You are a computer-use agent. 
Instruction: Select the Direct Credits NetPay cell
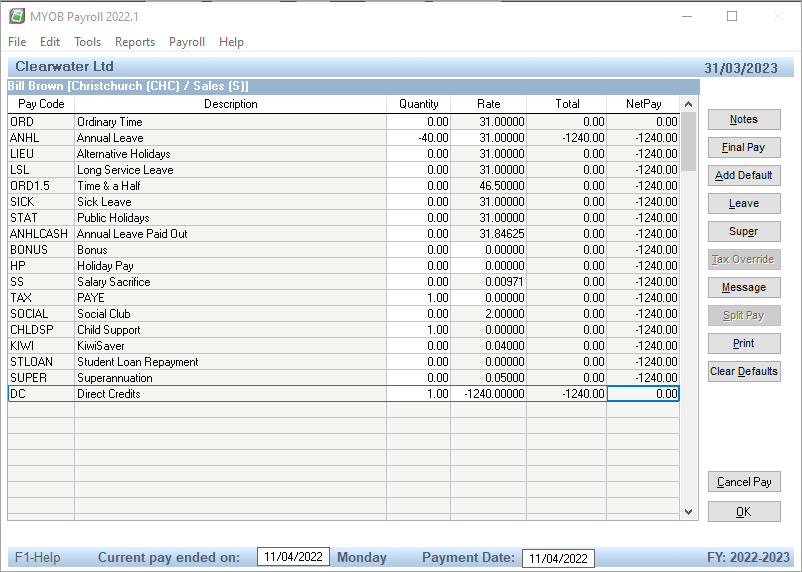[x=642, y=394]
